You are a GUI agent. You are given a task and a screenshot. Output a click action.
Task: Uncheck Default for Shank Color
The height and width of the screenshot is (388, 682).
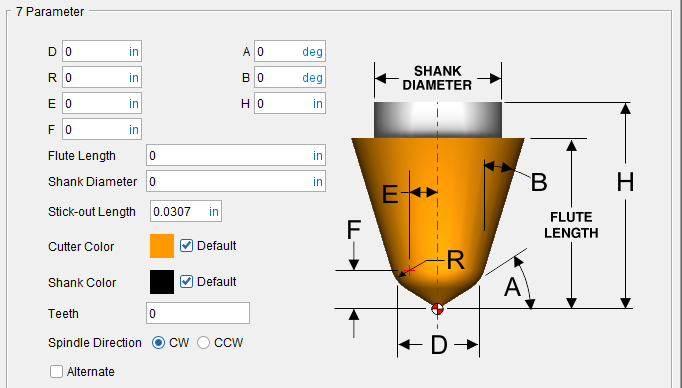[x=187, y=281]
